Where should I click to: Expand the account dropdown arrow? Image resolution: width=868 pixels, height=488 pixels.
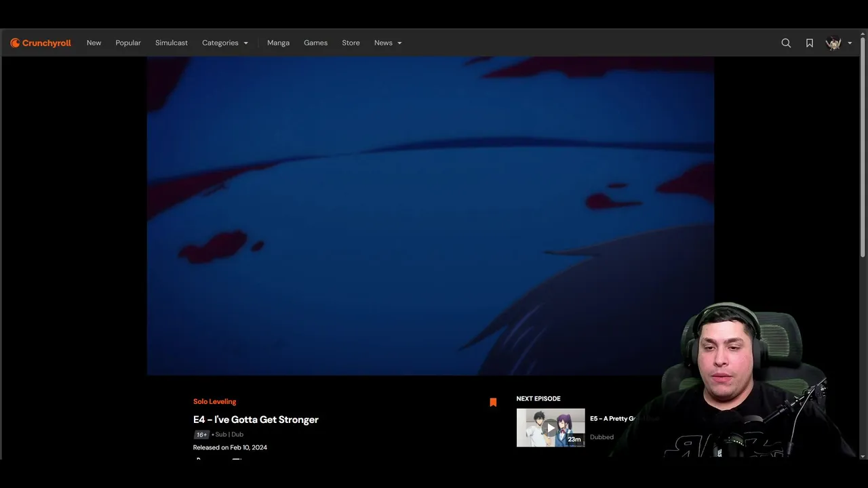click(x=850, y=43)
